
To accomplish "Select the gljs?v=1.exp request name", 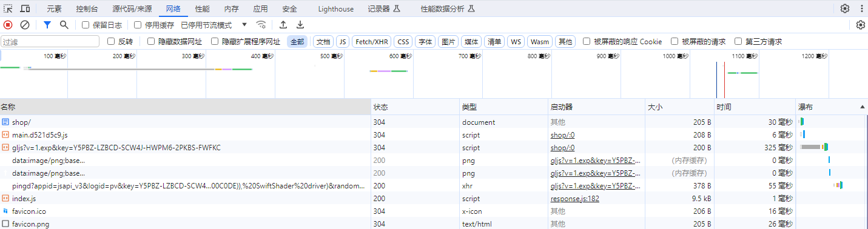I will pos(116,147).
